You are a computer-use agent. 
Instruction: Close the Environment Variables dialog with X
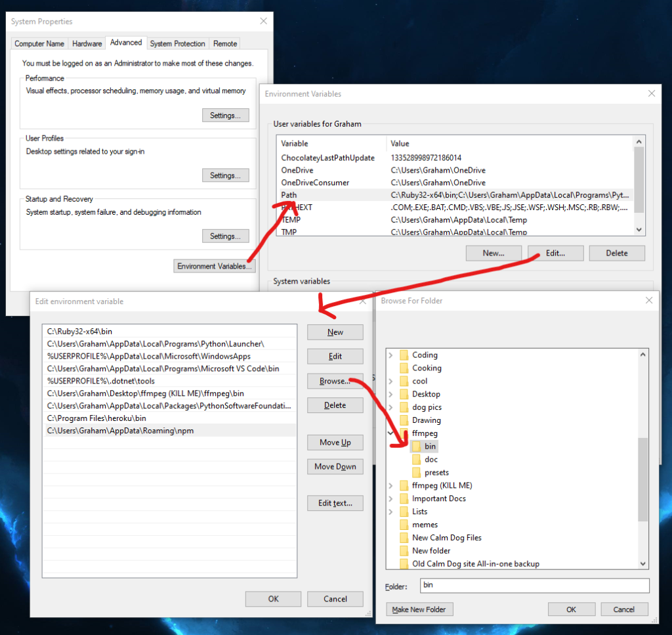coord(651,94)
